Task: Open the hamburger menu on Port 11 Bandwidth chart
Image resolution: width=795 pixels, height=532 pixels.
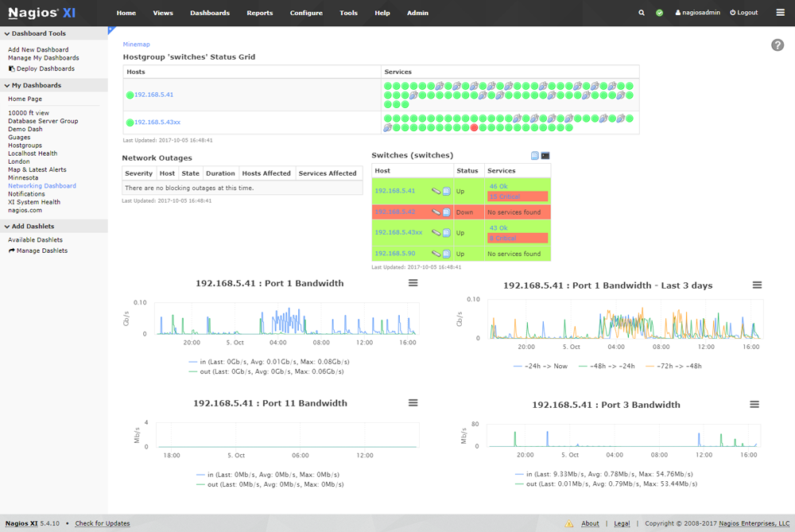Action: (x=413, y=402)
